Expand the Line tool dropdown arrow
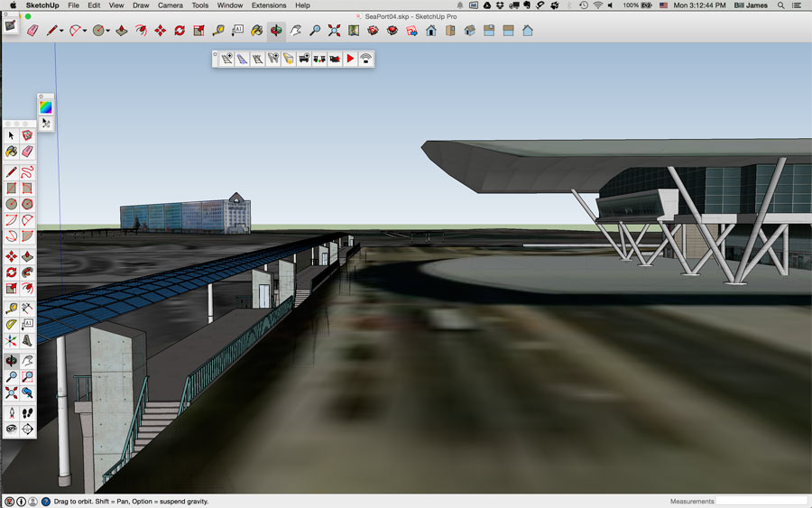 pyautogui.click(x=63, y=31)
